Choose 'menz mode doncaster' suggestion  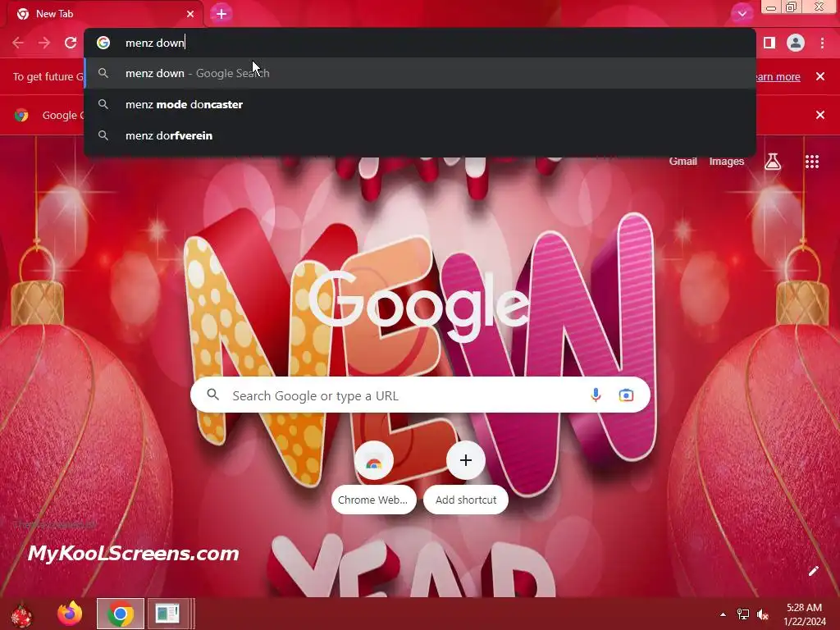point(420,104)
